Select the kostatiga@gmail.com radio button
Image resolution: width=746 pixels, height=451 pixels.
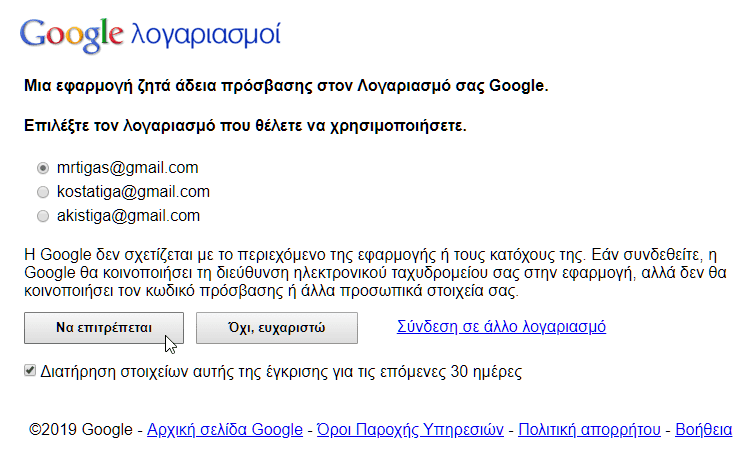tap(43, 192)
